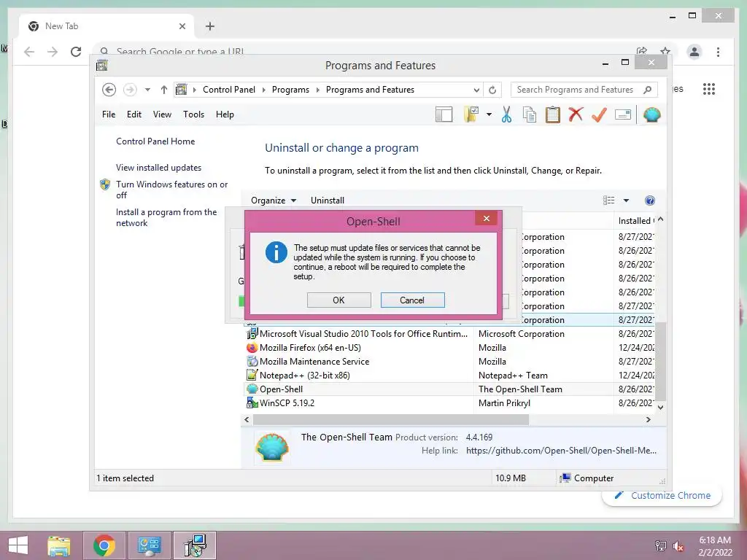Click the Up one level arrow
This screenshot has width=747, height=560.
pos(164,90)
